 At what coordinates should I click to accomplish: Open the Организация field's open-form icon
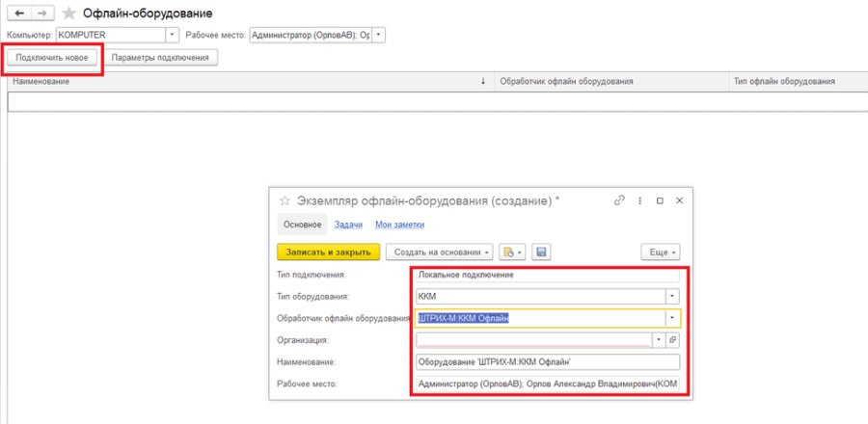click(672, 340)
